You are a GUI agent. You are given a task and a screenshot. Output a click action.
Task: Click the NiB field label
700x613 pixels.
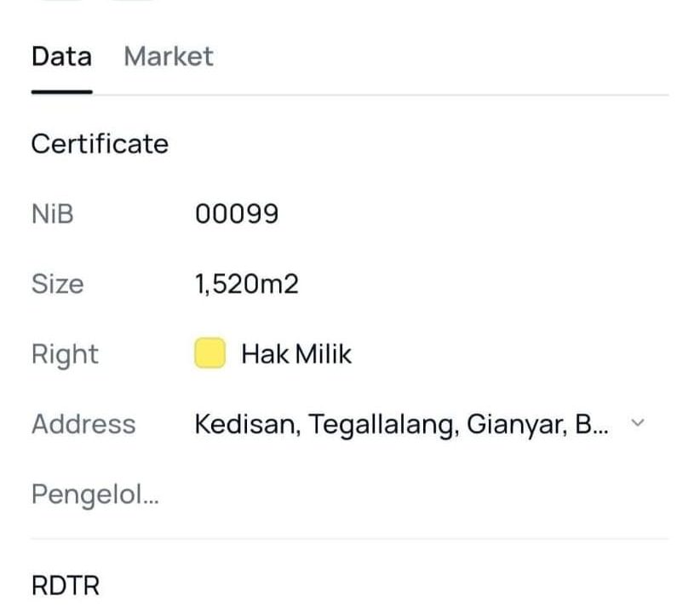tap(53, 214)
